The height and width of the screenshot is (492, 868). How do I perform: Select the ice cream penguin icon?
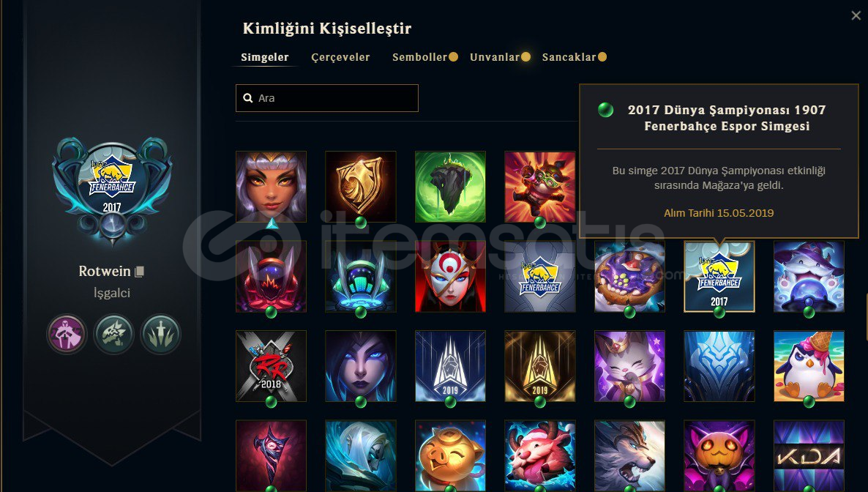click(809, 366)
